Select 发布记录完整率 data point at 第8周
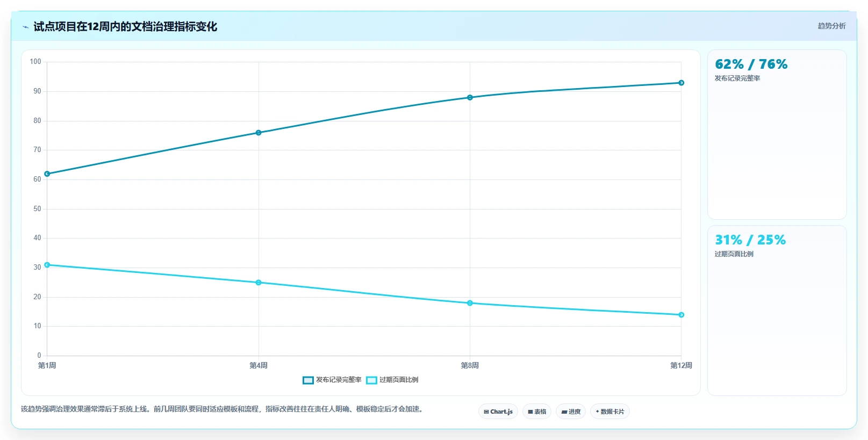 (470, 98)
